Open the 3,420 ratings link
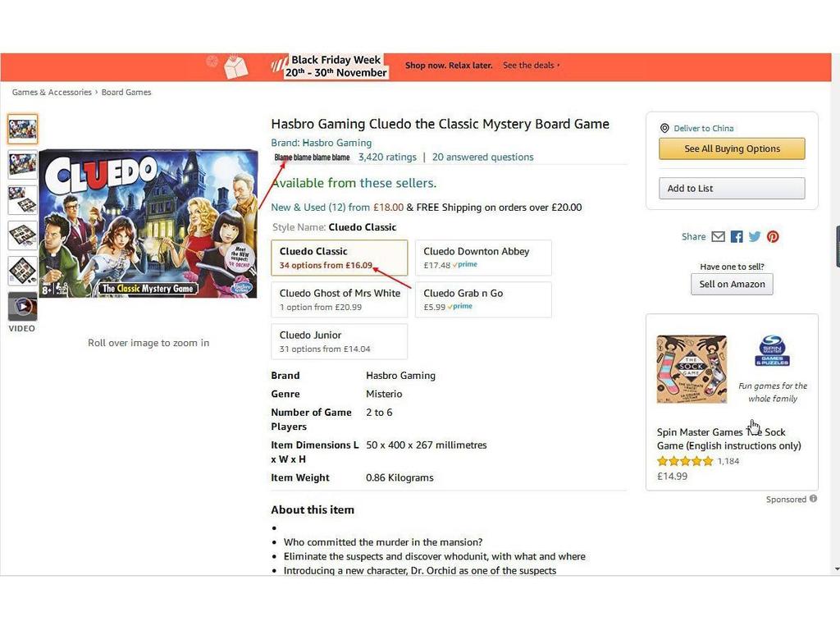 click(x=387, y=157)
